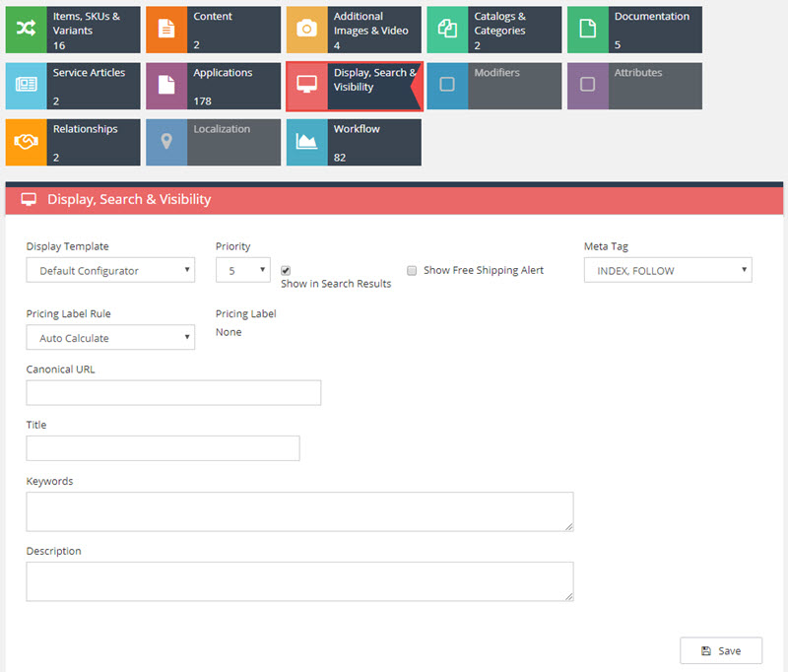Click the Pricing Label value None
The image size is (788, 672).
click(229, 332)
